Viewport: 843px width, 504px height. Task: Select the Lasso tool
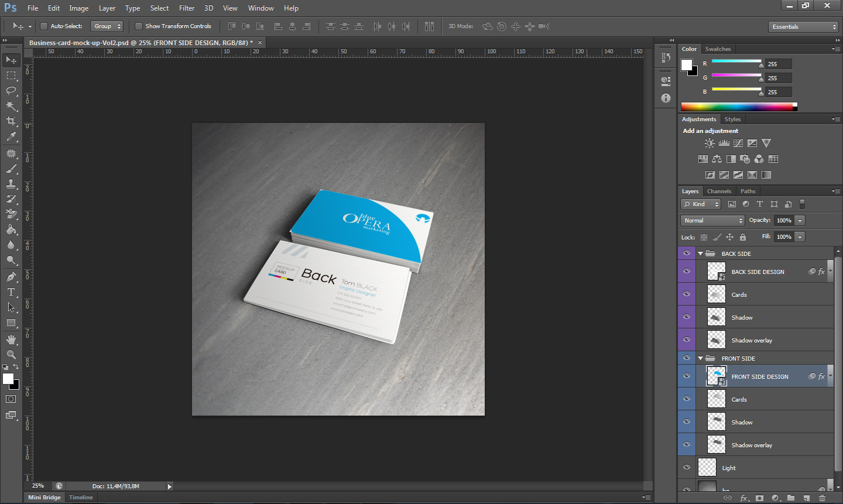tap(11, 90)
